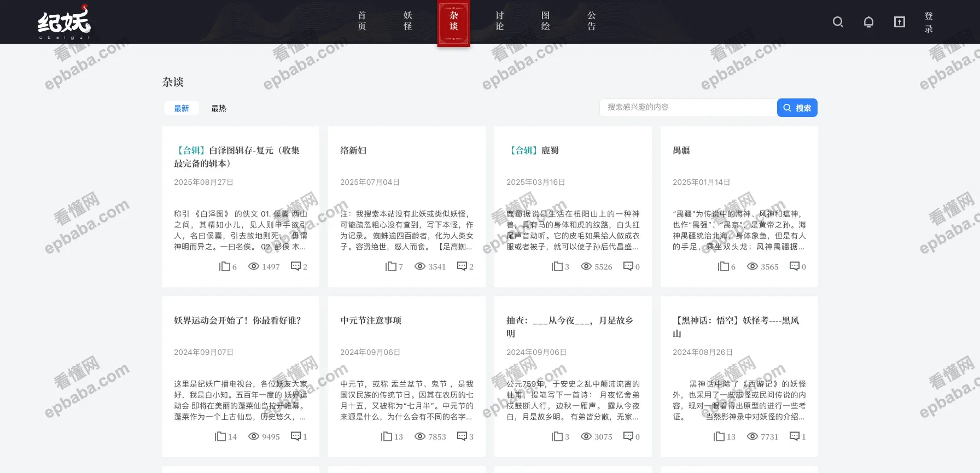The height and width of the screenshot is (473, 980).
Task: Open comments icon on 妖界运动会 card
Action: coord(296,436)
